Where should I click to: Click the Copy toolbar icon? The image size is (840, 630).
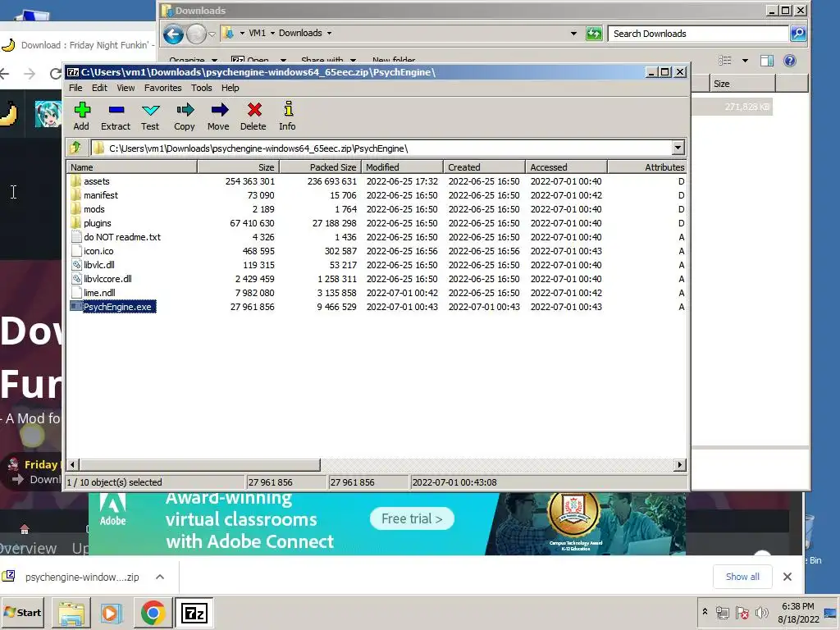(x=185, y=116)
